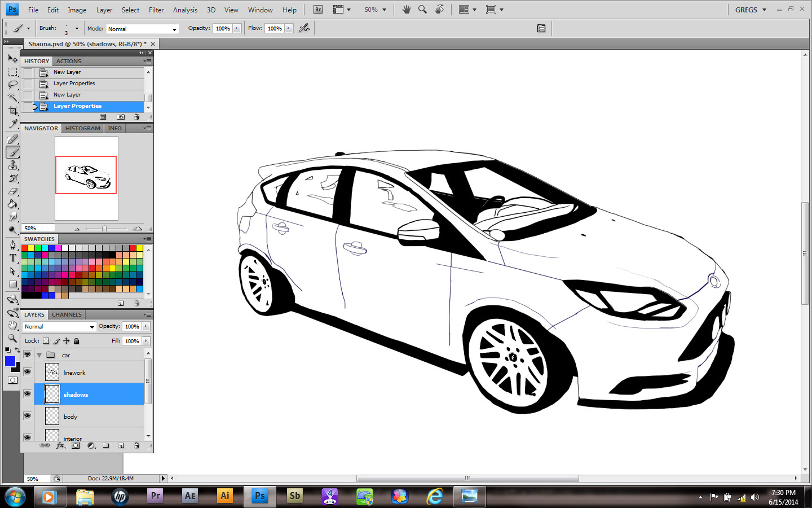This screenshot has height=508, width=812.
Task: Open the brush Mode dropdown
Action: pyautogui.click(x=142, y=29)
